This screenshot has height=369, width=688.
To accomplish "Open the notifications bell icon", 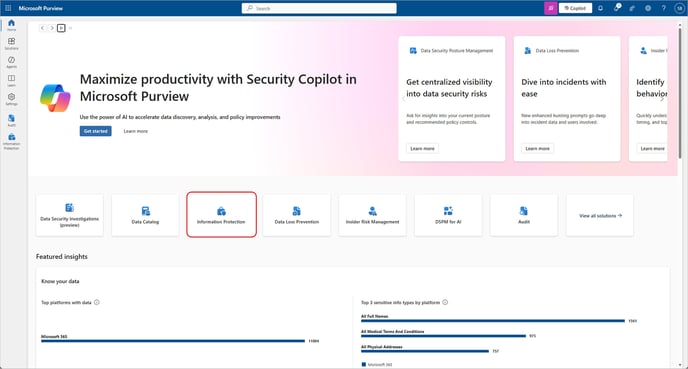I will coord(600,8).
